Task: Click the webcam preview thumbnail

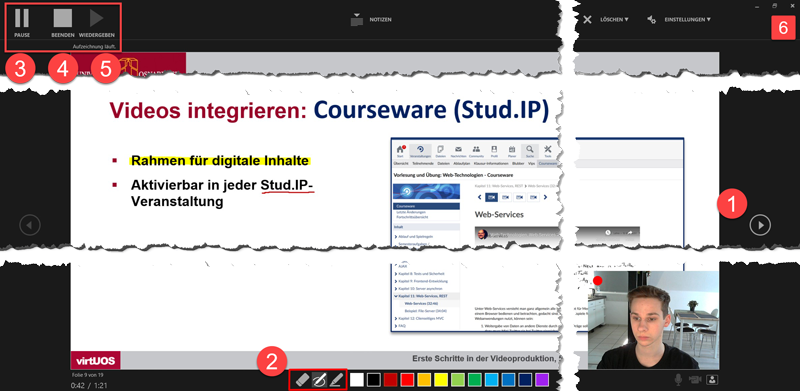Action: click(653, 320)
